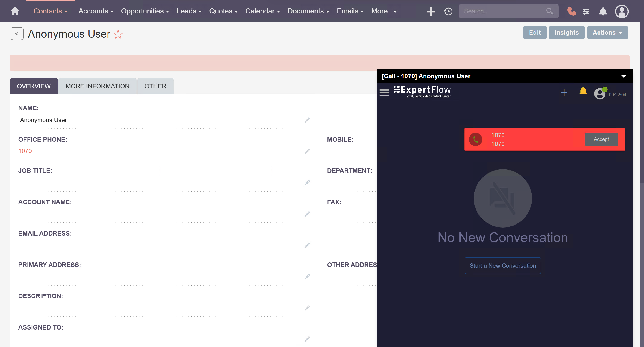Expand the More navigation dropdown
Image resolution: width=644 pixels, height=347 pixels.
point(384,11)
